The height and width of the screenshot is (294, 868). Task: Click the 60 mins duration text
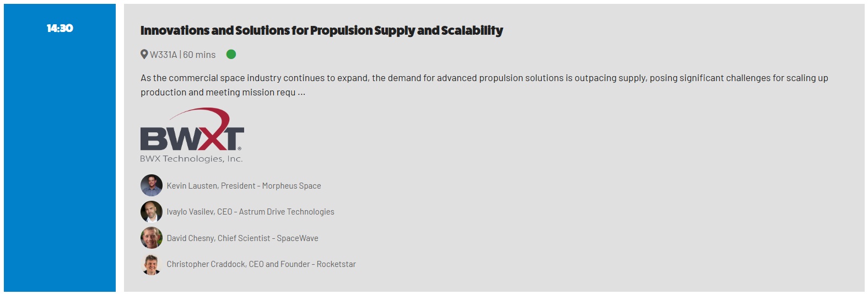(200, 55)
